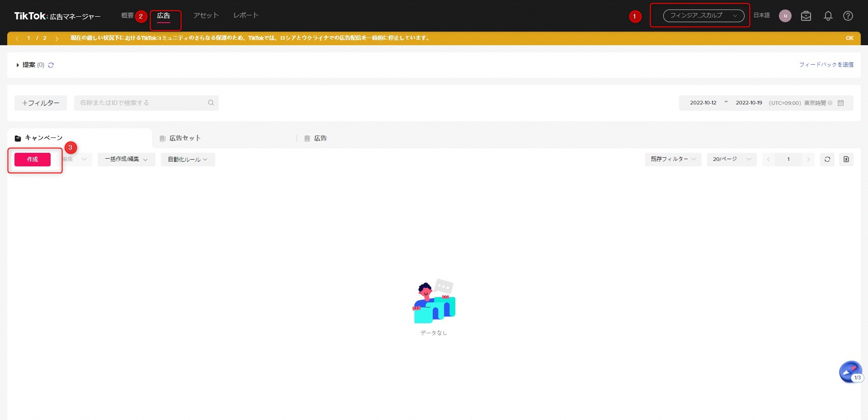Viewport: 868px width, 420px height.
Task: Click the フィードバックを送信 link
Action: 826,65
